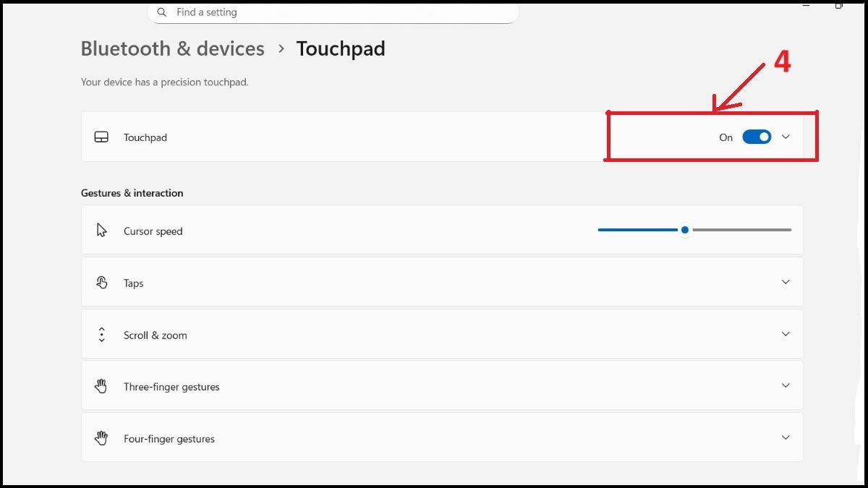Viewport: 868px width, 488px height.
Task: Click the touchpad icon beside Touchpad label
Action: 101,137
